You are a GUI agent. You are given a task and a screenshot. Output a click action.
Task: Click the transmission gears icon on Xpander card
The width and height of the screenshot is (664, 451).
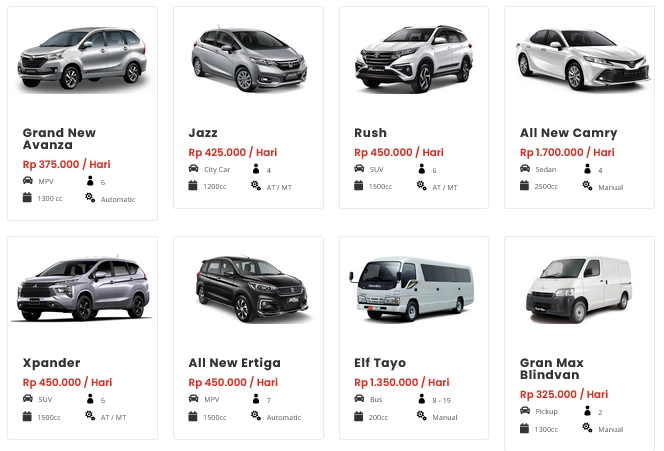(89, 416)
